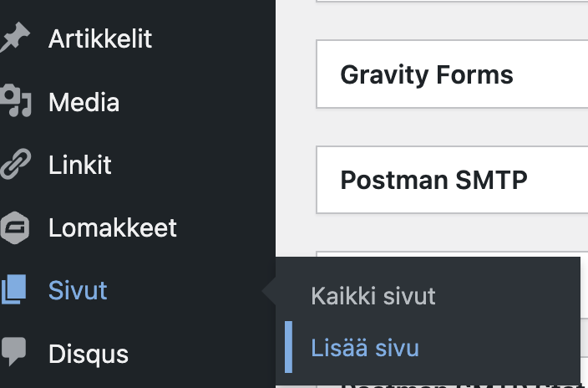The height and width of the screenshot is (388, 588).
Task: Open the Sivut menu label
Action: [78, 290]
